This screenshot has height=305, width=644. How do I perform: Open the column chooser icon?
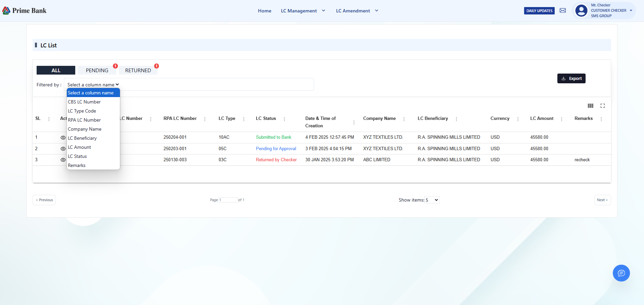pyautogui.click(x=590, y=106)
